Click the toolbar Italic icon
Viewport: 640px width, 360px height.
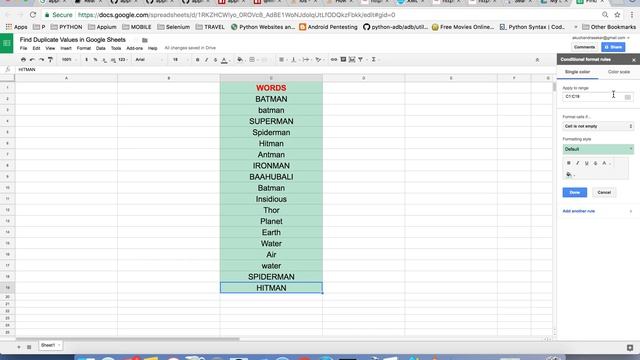207,60
